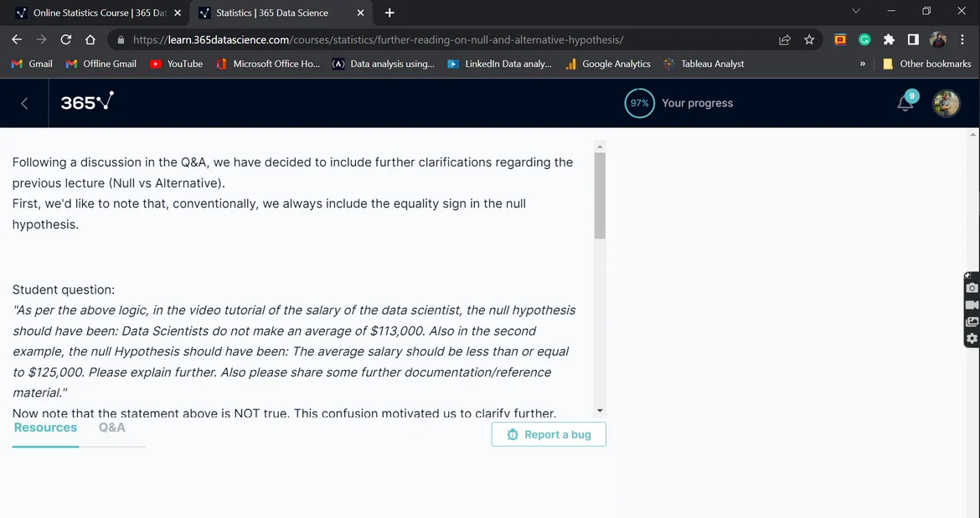980x518 pixels.
Task: Open the tab search dropdown arrow
Action: coord(855,12)
